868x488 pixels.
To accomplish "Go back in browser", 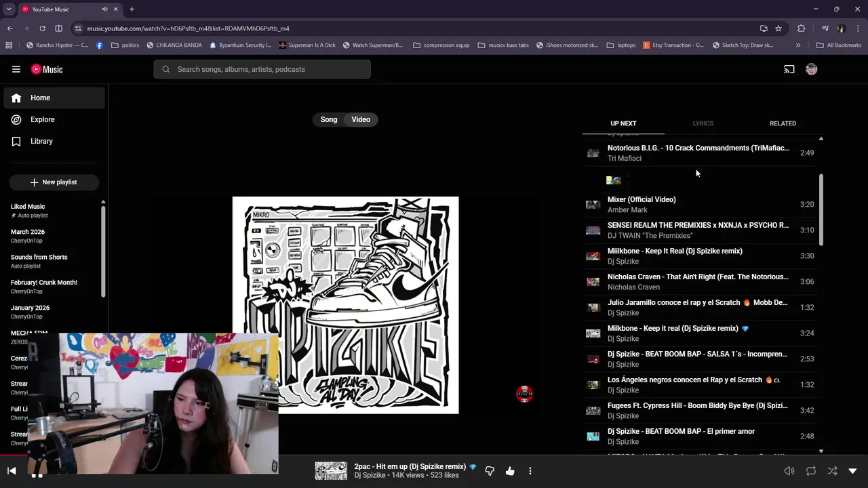I will pyautogui.click(x=9, y=28).
